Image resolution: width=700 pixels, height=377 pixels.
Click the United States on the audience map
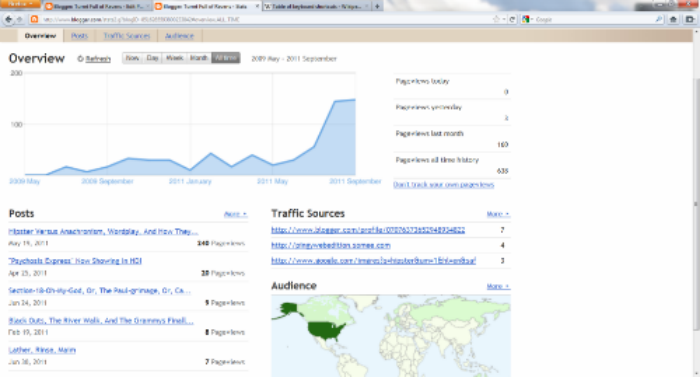tap(326, 331)
